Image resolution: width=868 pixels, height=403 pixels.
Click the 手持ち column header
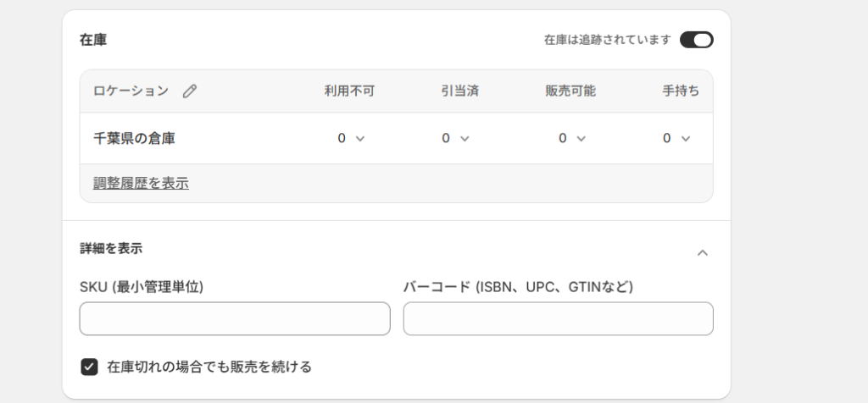(x=681, y=91)
